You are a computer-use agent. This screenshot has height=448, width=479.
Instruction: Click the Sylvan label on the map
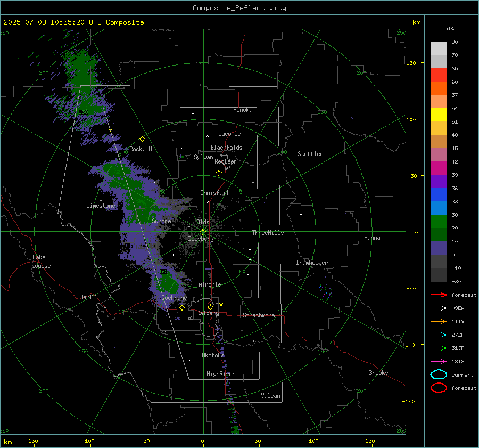(203, 157)
